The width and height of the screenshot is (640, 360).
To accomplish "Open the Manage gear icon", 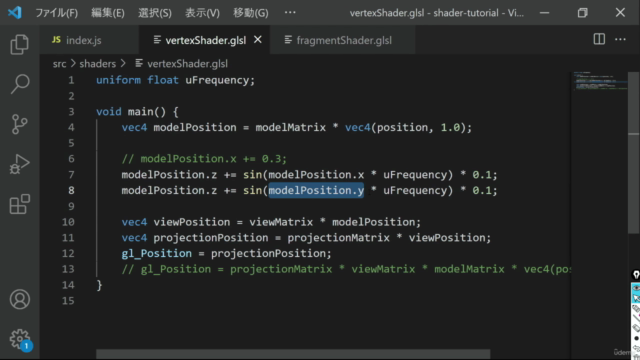I will [20, 339].
